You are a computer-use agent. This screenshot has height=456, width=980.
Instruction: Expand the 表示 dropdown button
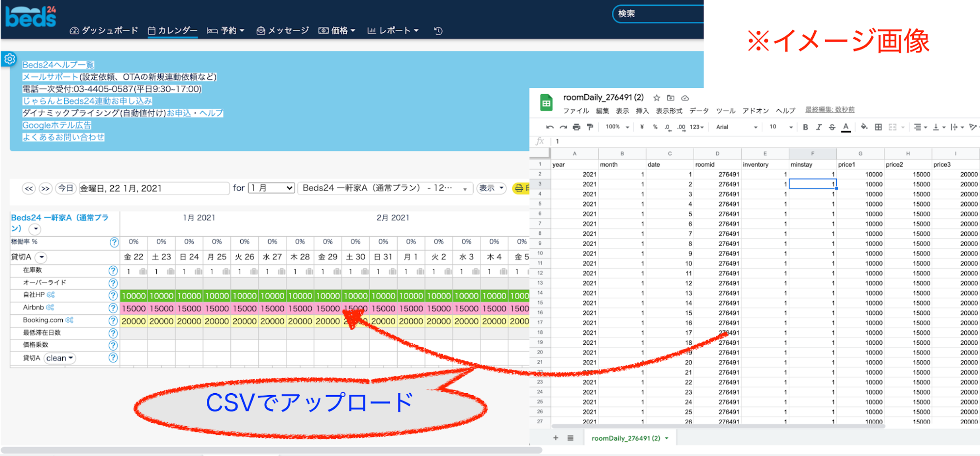pos(491,188)
